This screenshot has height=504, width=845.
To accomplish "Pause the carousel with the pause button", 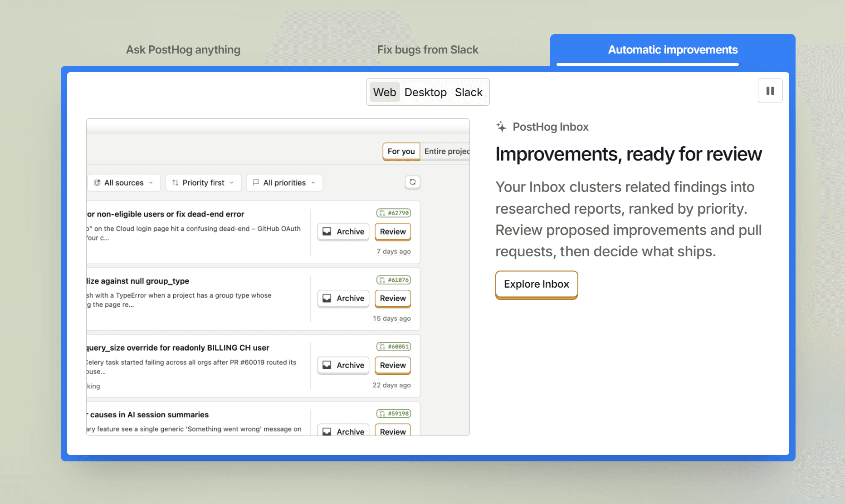I will click(x=770, y=91).
